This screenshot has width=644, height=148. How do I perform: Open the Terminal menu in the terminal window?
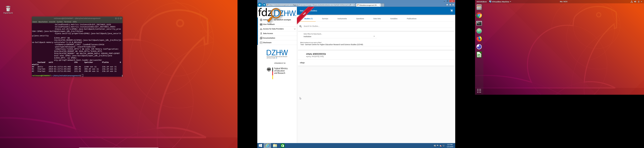68,22
